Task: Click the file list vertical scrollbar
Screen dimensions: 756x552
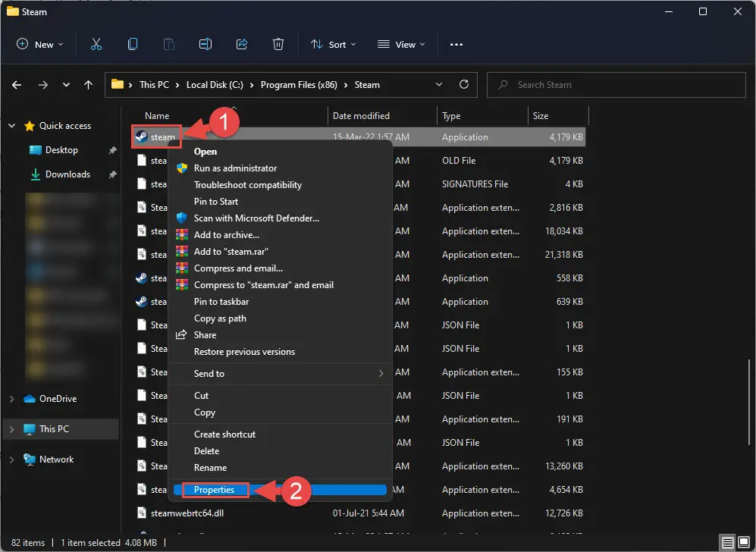Action: [x=748, y=403]
